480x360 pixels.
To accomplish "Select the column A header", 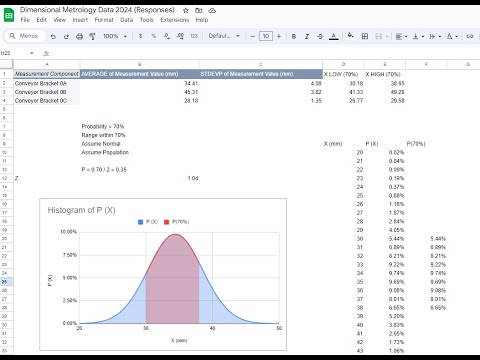I will tap(47, 64).
